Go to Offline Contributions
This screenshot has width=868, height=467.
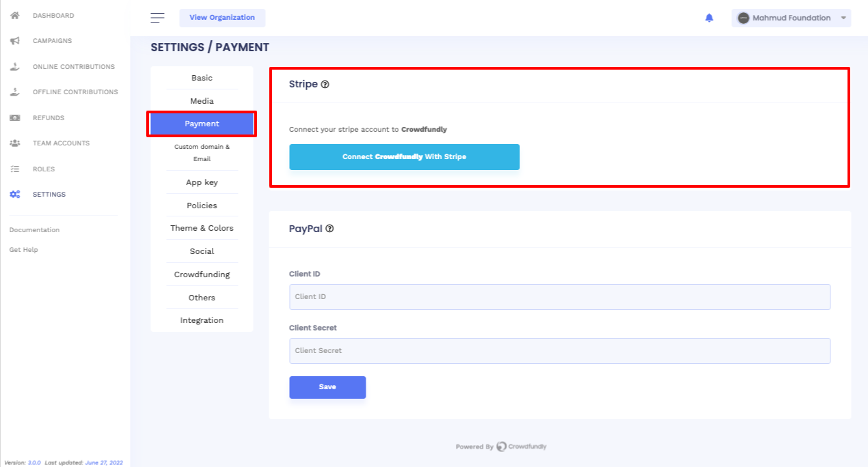(x=75, y=92)
